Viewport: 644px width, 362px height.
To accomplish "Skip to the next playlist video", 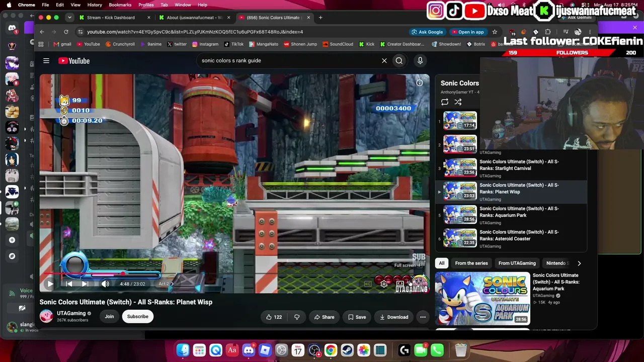I will 85,284.
